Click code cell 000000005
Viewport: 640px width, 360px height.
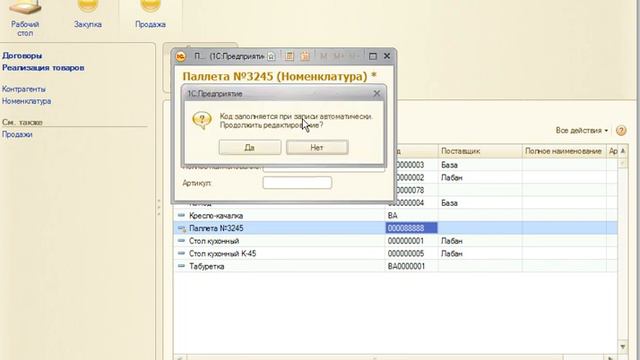click(x=411, y=253)
